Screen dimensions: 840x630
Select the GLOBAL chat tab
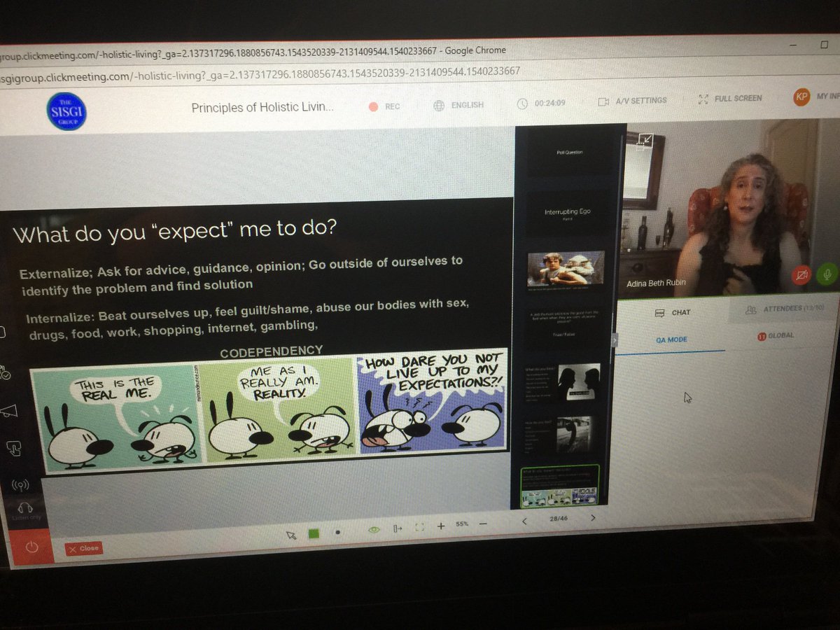[776, 336]
